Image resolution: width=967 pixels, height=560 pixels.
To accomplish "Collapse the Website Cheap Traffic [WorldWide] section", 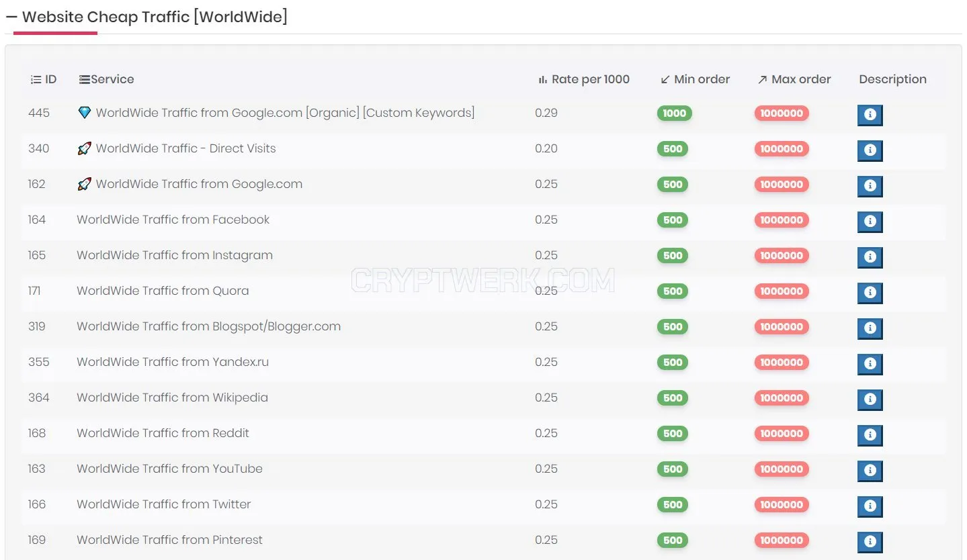I will pyautogui.click(x=12, y=17).
